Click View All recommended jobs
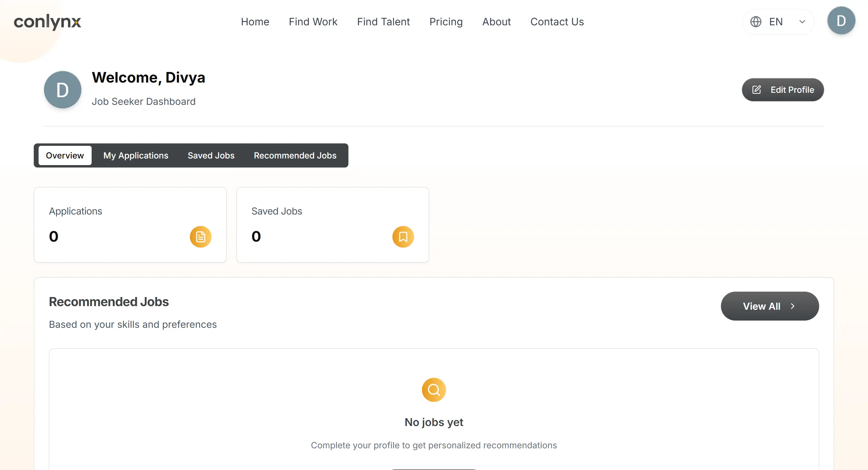 tap(770, 306)
